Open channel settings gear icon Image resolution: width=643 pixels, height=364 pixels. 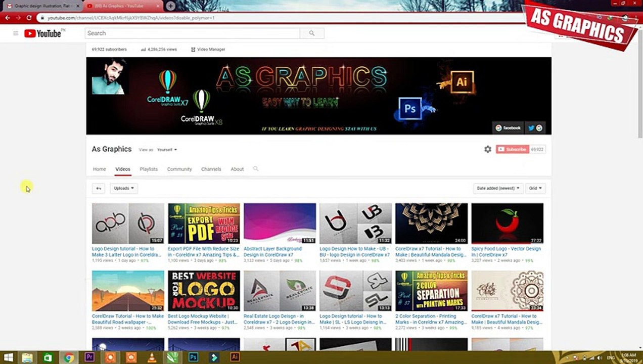(488, 149)
